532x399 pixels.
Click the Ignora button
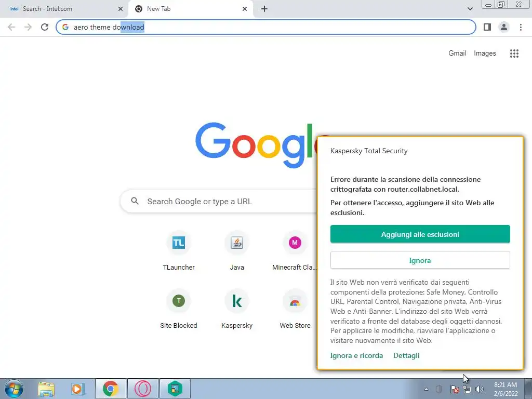420,260
